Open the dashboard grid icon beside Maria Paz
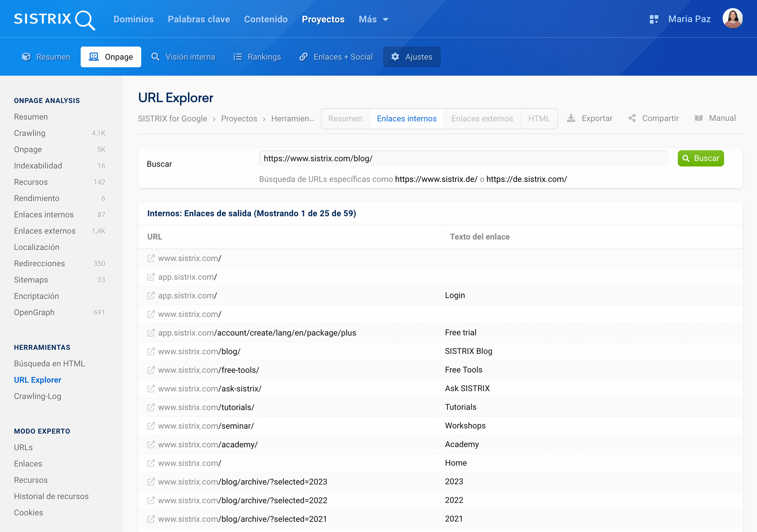The height and width of the screenshot is (532, 757). click(x=654, y=19)
